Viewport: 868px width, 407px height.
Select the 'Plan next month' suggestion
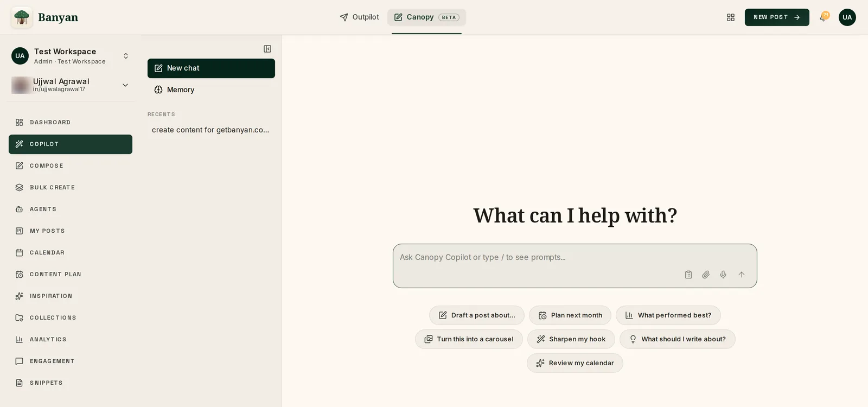[x=570, y=315]
